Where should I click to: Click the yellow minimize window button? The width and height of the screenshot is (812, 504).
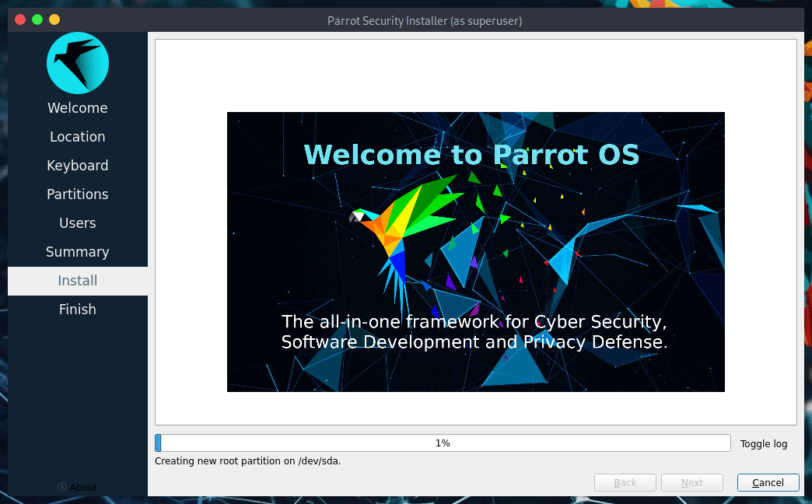point(54,19)
